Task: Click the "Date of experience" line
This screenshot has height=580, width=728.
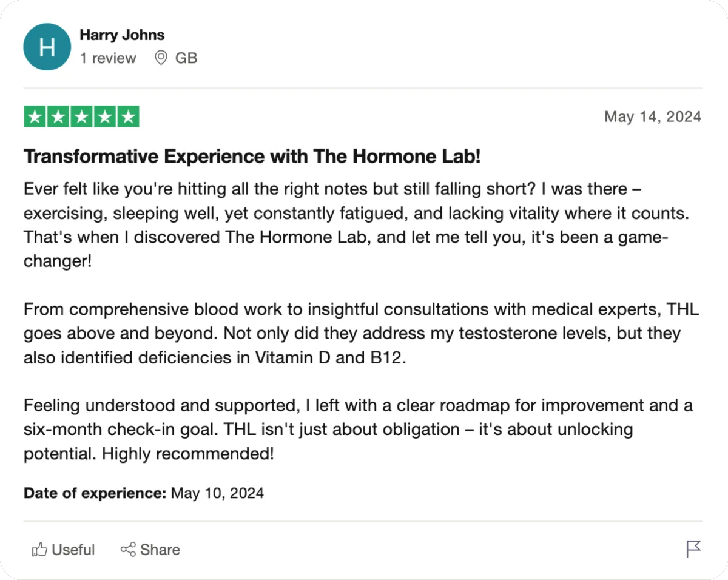Action: (x=144, y=492)
